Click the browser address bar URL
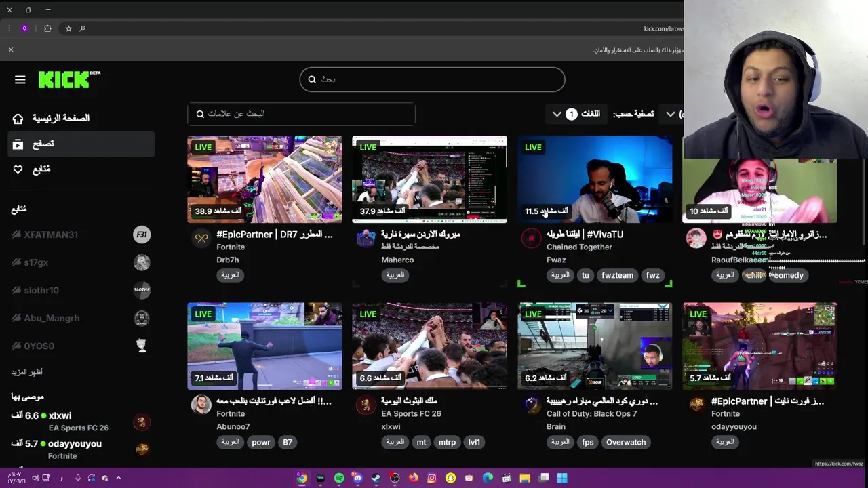868x488 pixels. click(x=663, y=28)
